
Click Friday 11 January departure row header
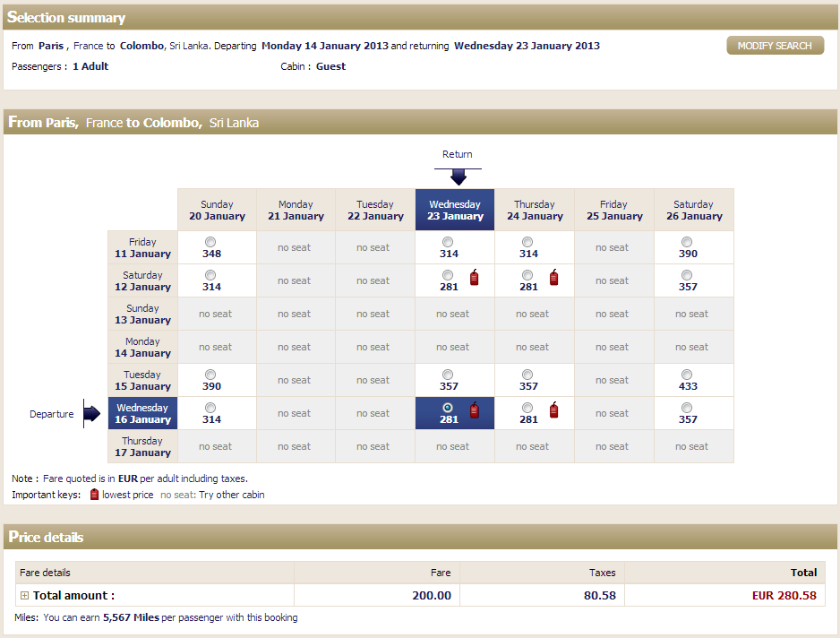tap(142, 247)
